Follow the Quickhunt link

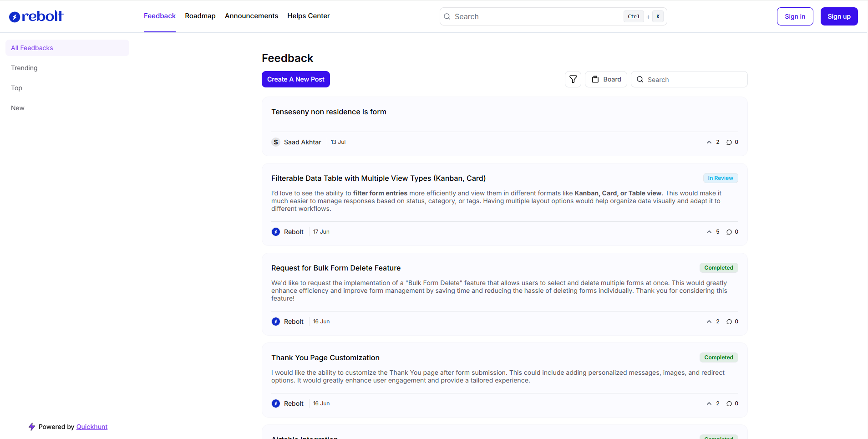92,427
